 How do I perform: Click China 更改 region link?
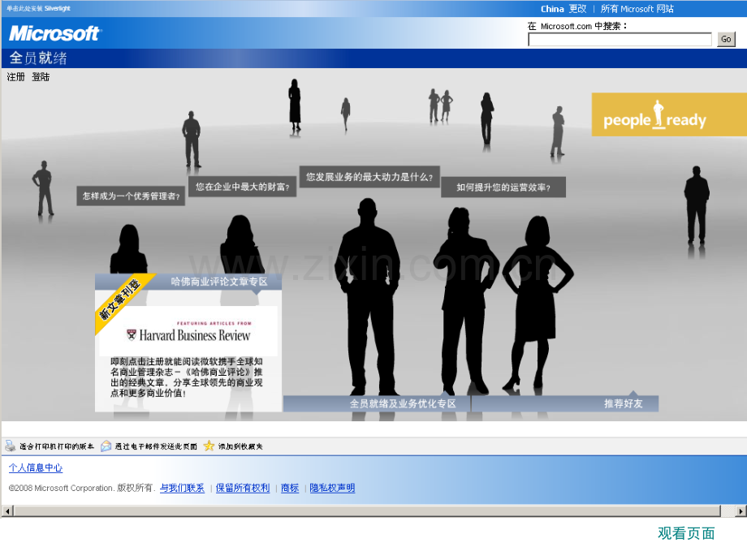(x=563, y=9)
